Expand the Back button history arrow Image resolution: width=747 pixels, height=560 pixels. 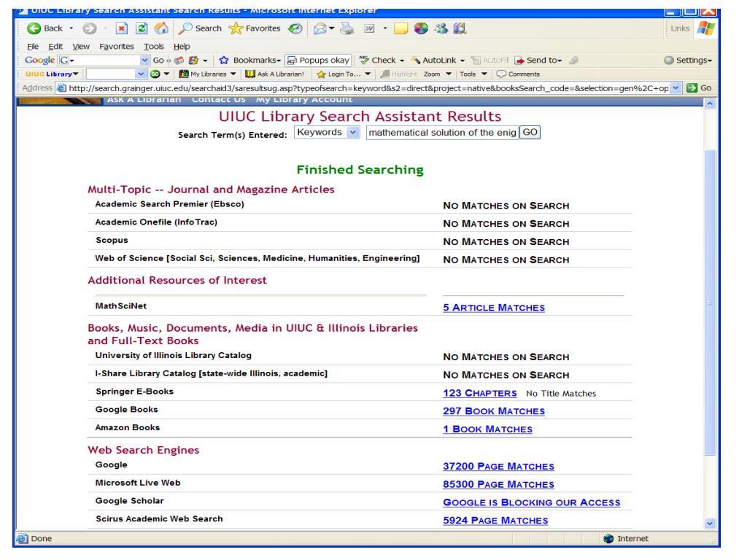coord(71,28)
